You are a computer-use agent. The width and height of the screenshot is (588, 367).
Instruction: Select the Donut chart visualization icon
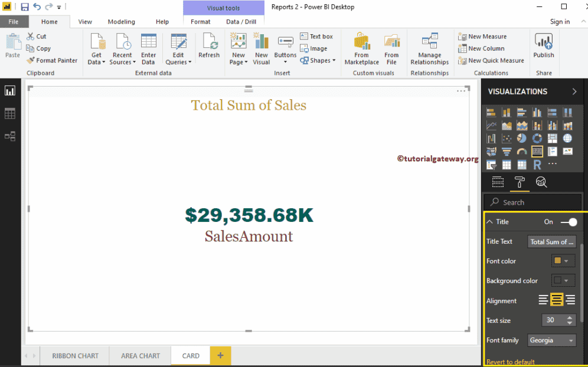537,138
